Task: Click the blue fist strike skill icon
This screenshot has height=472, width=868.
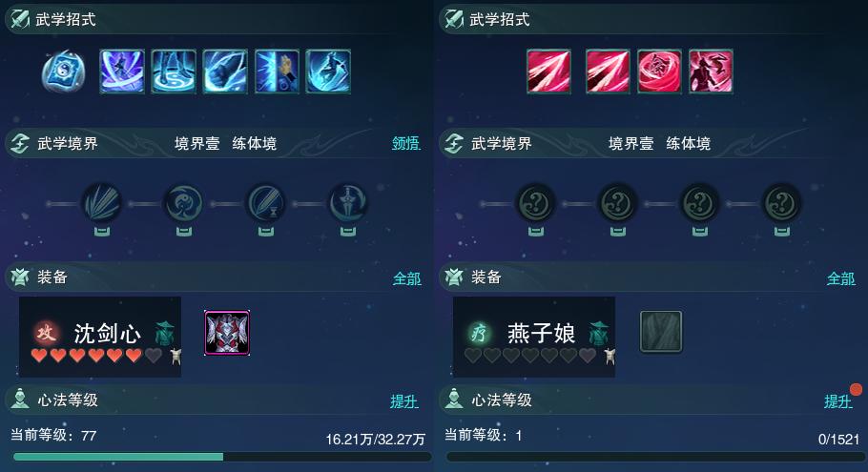Action: pos(225,72)
